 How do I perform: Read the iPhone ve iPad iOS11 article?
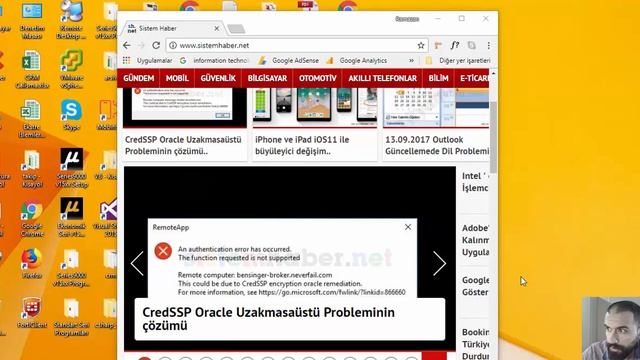(302, 145)
